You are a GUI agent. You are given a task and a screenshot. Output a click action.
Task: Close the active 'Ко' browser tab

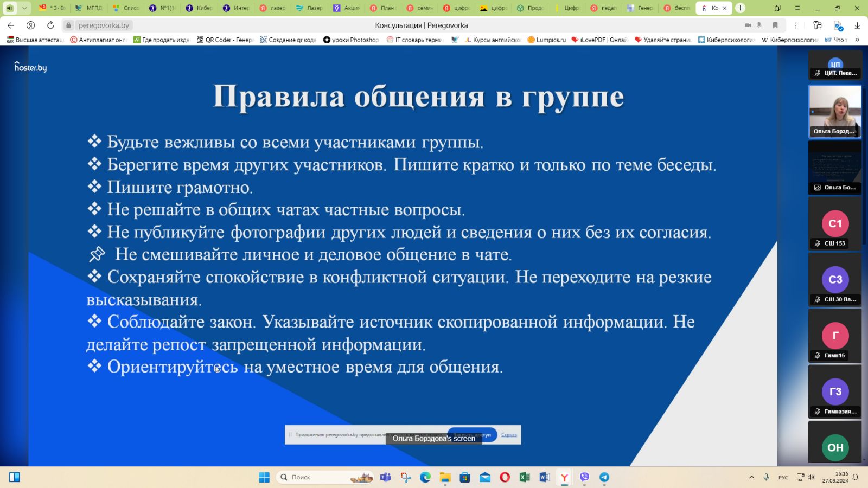pos(724,8)
